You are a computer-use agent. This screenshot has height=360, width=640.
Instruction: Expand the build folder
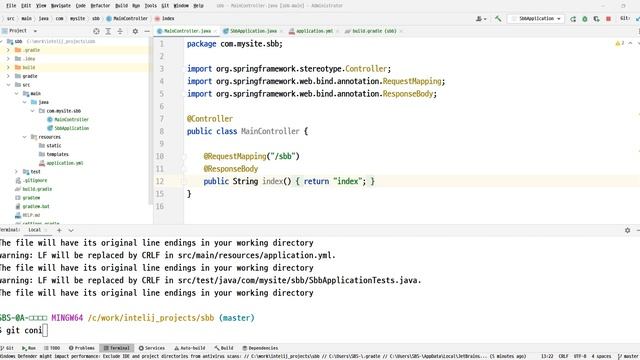[8, 67]
